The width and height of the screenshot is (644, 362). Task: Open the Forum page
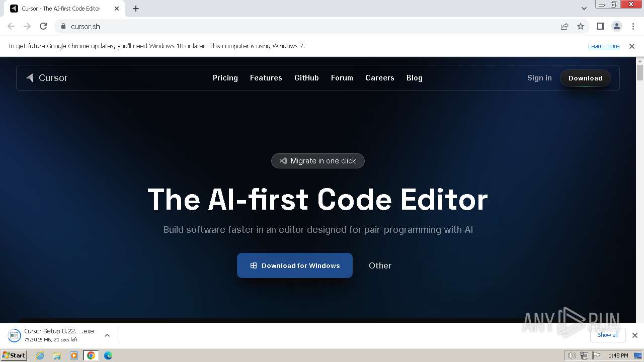click(342, 78)
